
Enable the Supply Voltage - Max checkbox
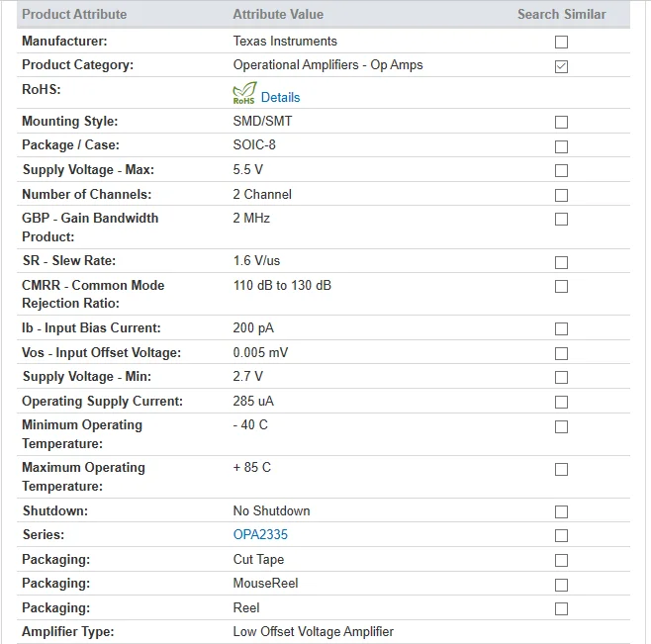[561, 171]
